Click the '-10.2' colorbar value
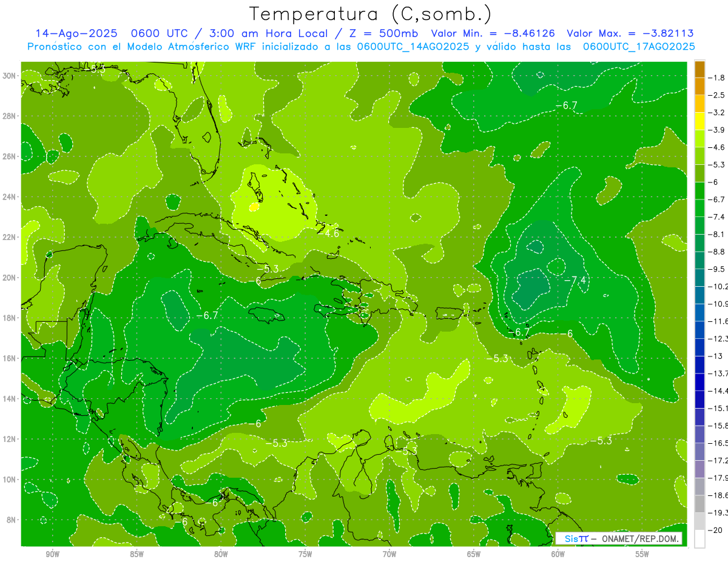Screen dimensions: 728x562 pyautogui.click(x=718, y=287)
